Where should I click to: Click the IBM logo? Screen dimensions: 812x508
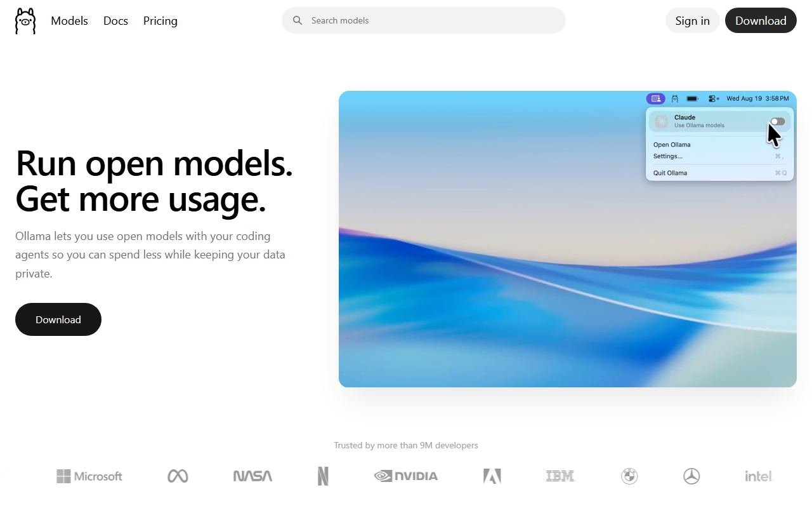560,476
